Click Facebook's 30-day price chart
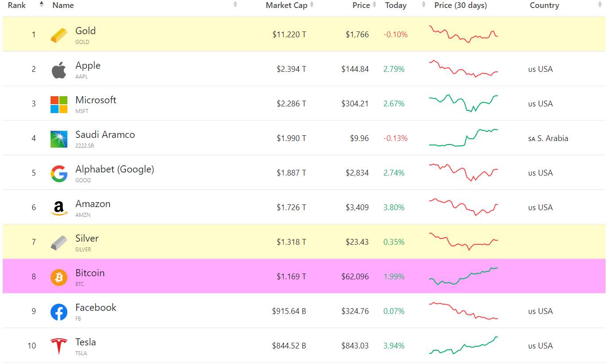The width and height of the screenshot is (606, 364). [x=463, y=311]
